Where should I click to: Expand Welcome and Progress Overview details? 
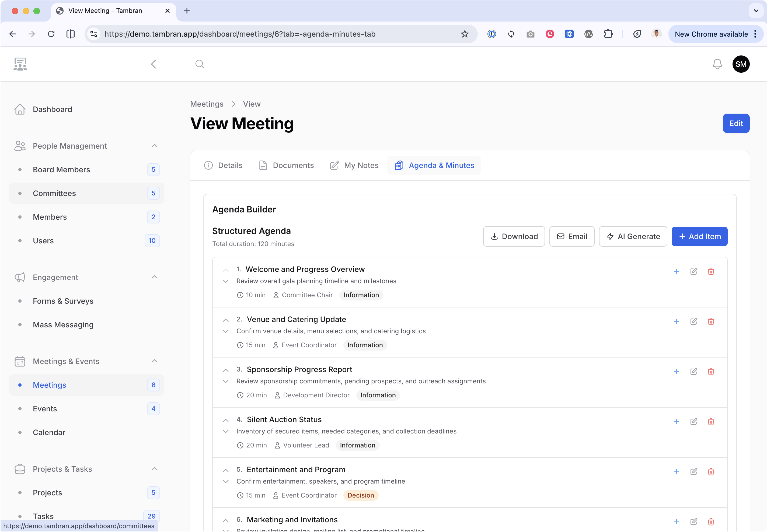[225, 281]
